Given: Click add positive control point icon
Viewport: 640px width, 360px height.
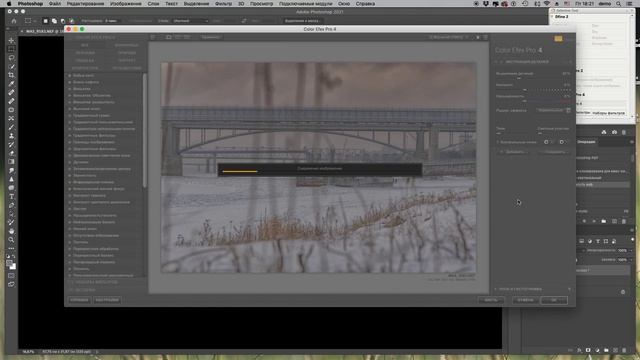Looking at the screenshot, I should point(546,142).
